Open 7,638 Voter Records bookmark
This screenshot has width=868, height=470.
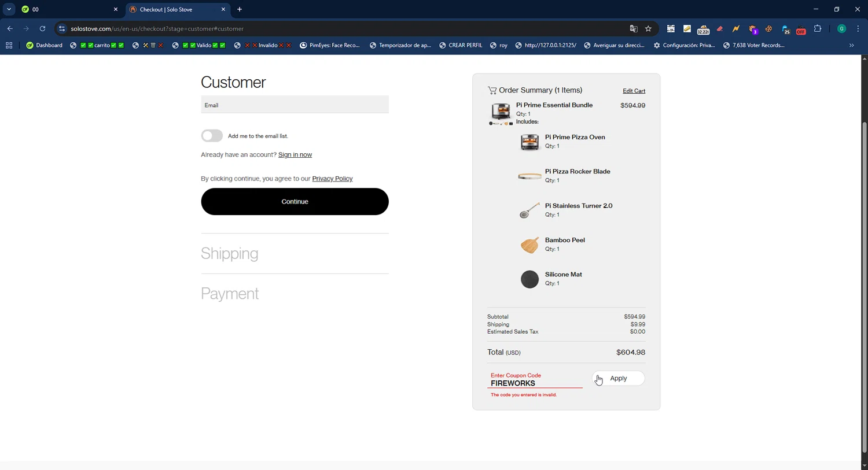click(x=754, y=45)
